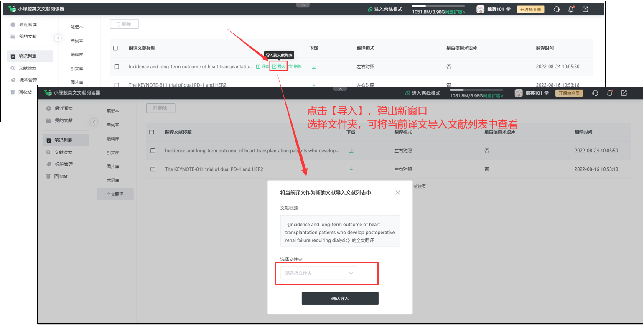The image size is (644, 325).
Task: Click the 确认导入 confirm import button
Action: click(x=340, y=298)
